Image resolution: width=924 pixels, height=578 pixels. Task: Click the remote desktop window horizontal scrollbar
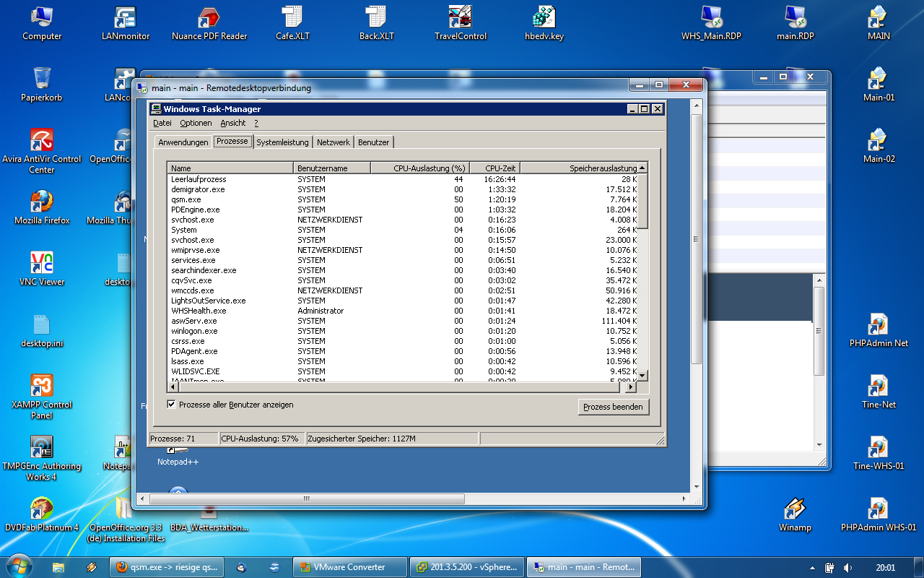[307, 499]
